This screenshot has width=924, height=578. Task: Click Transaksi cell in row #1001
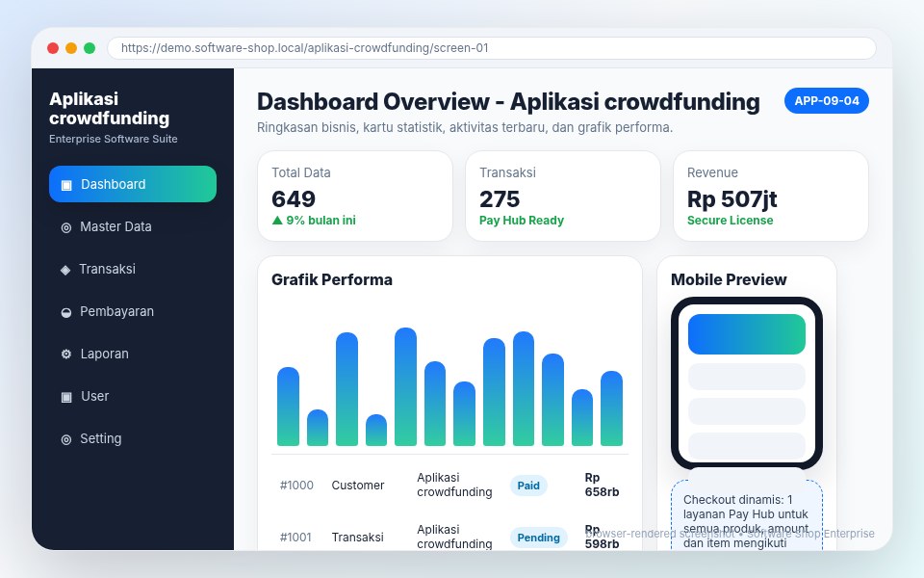[358, 537]
